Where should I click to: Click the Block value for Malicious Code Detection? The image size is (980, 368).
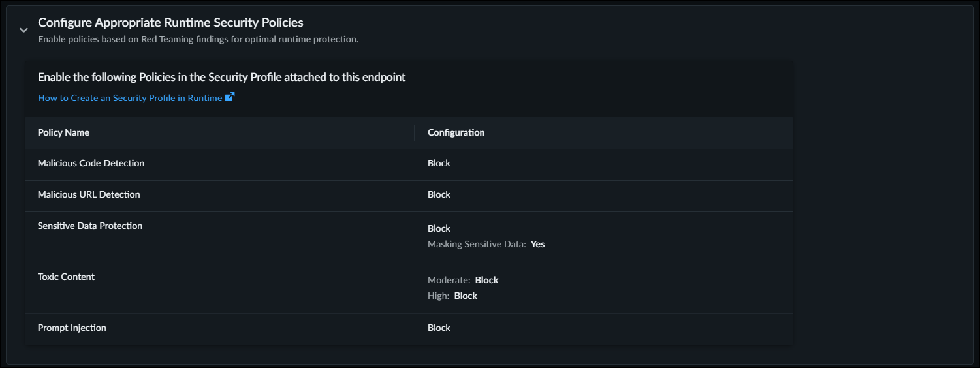439,163
